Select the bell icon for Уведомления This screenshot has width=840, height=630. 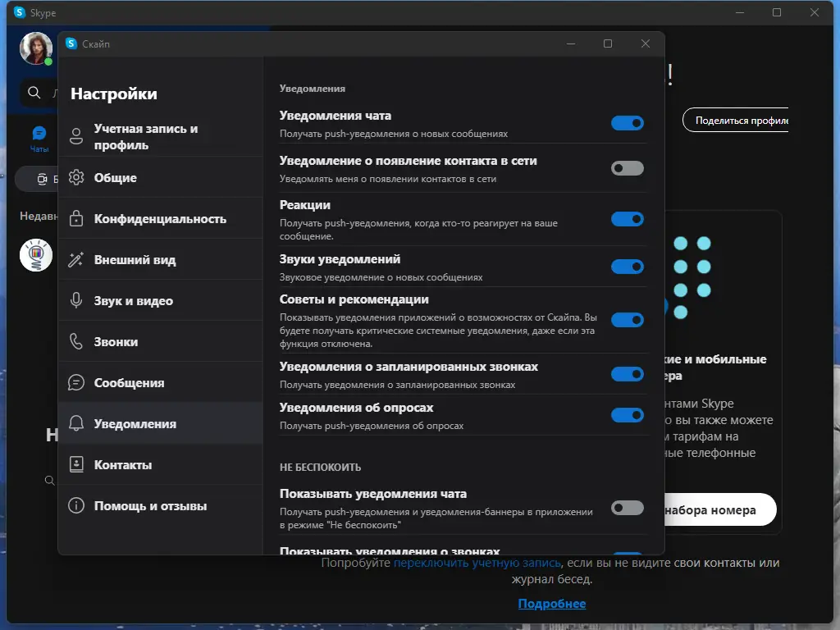tap(76, 423)
